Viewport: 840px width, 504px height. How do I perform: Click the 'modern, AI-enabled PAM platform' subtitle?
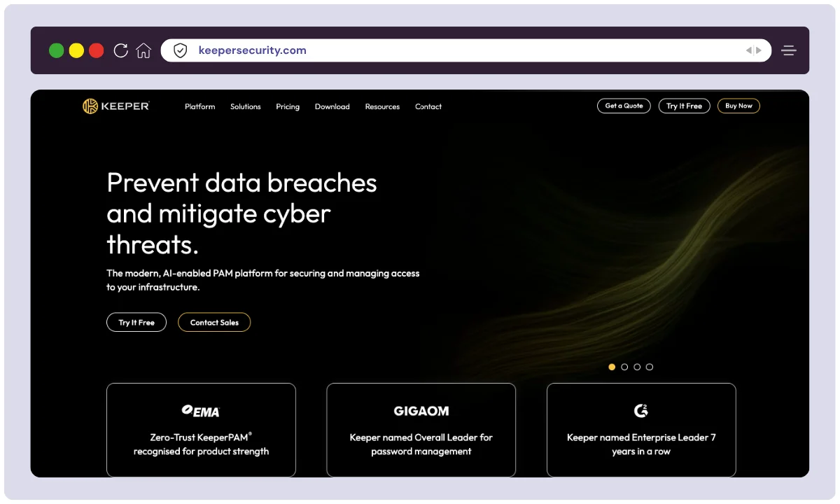point(263,280)
